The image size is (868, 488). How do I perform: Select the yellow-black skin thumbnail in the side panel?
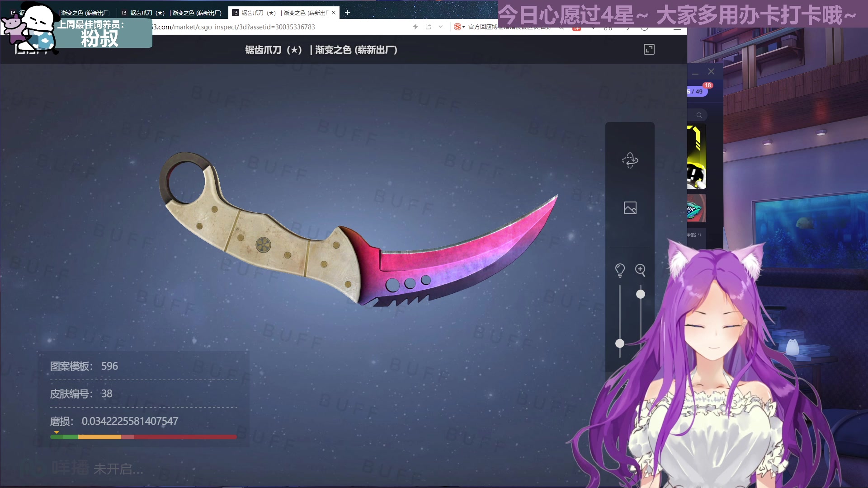coord(696,157)
